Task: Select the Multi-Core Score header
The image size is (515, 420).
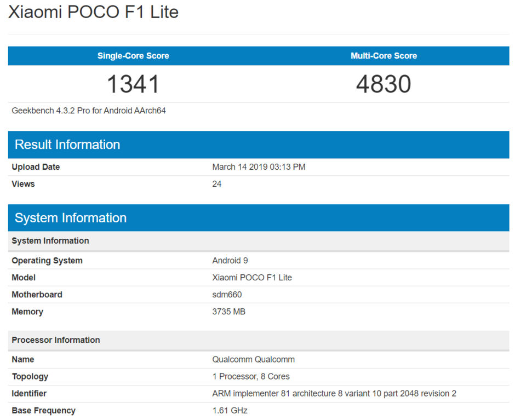Action: (x=384, y=55)
